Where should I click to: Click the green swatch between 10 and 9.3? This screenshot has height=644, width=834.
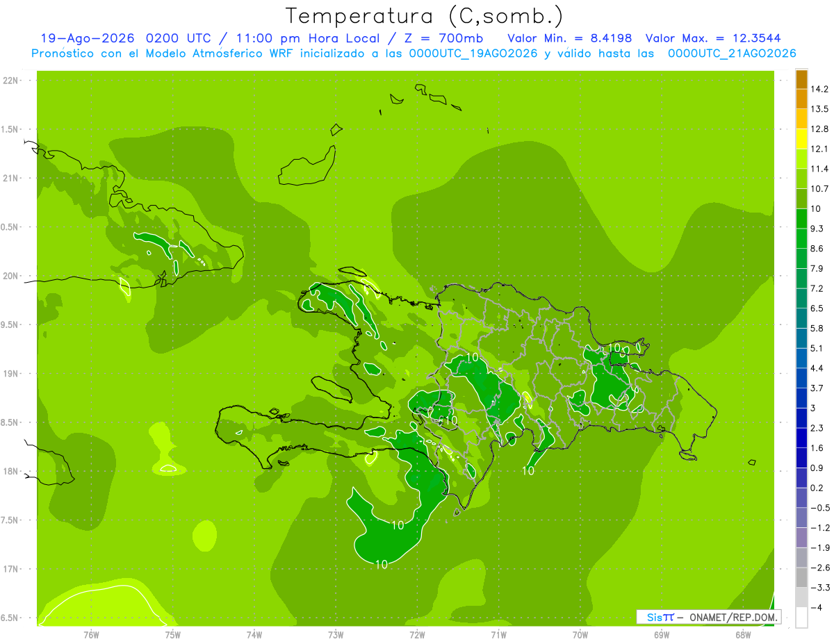[x=801, y=219]
